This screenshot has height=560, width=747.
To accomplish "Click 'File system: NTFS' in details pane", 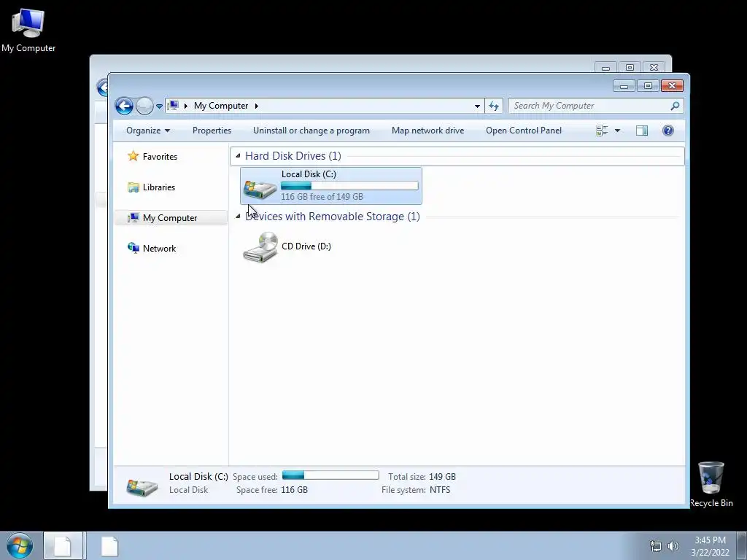I will tap(415, 489).
